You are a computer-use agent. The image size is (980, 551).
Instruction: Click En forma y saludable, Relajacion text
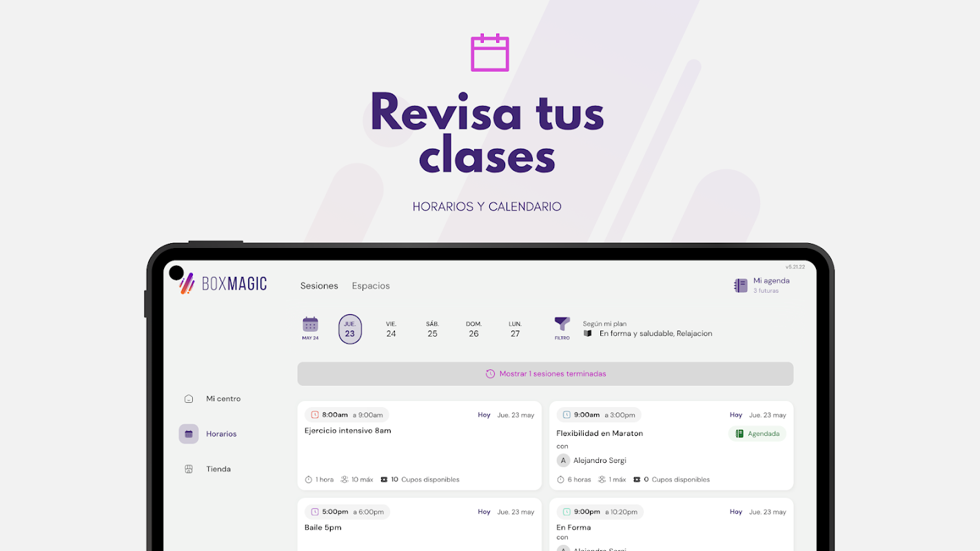pos(655,333)
